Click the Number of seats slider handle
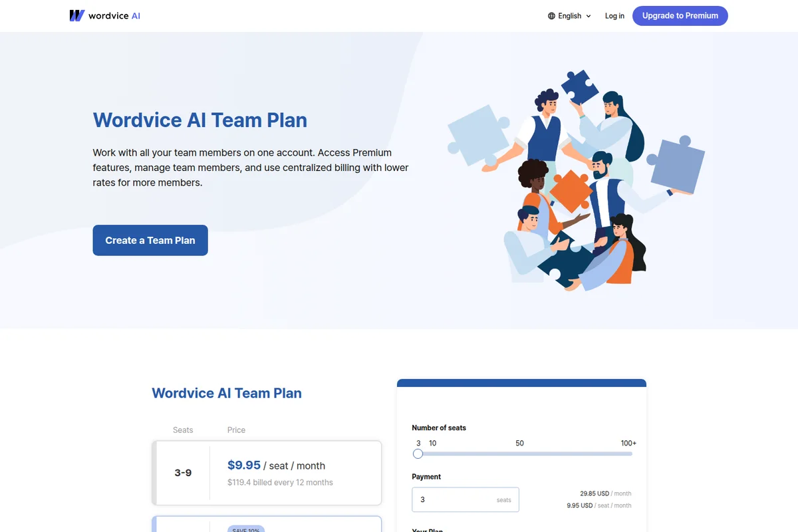This screenshot has height=532, width=798. click(x=418, y=454)
